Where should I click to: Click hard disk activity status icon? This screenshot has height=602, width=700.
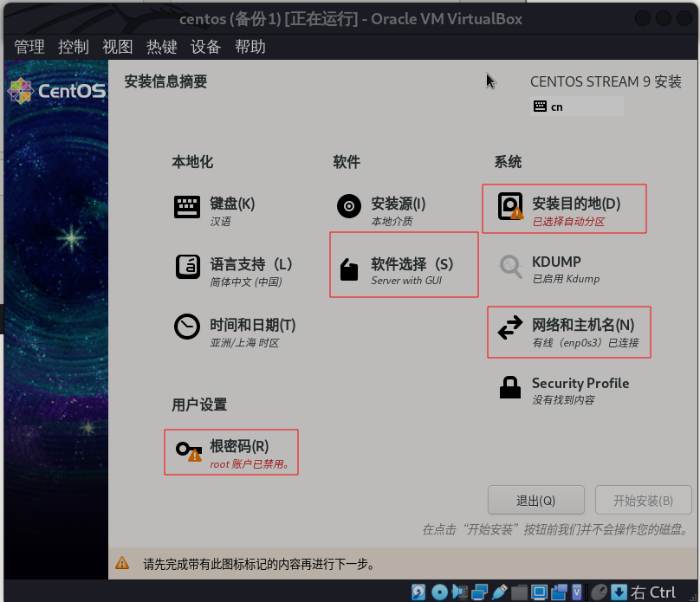tap(418, 592)
